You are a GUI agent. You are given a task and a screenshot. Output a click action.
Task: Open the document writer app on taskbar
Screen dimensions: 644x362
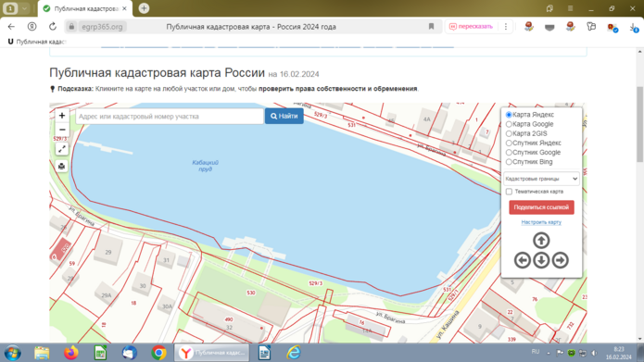point(264,353)
